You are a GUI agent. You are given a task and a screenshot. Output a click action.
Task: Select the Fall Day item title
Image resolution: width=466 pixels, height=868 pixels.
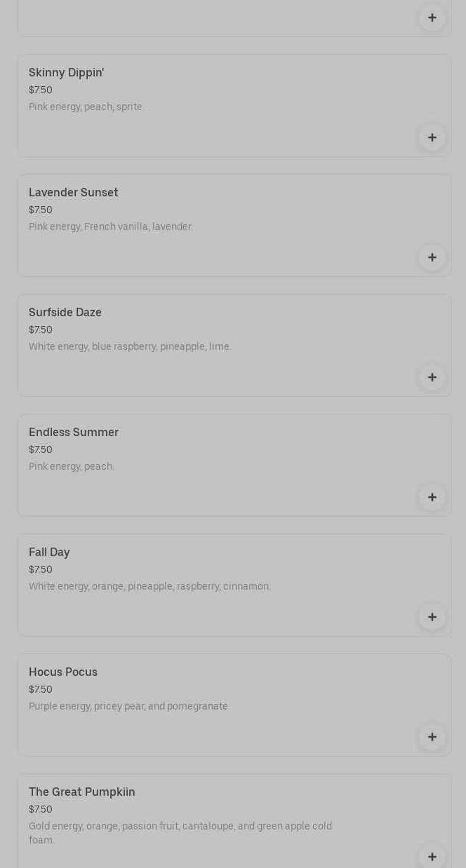[x=49, y=552]
